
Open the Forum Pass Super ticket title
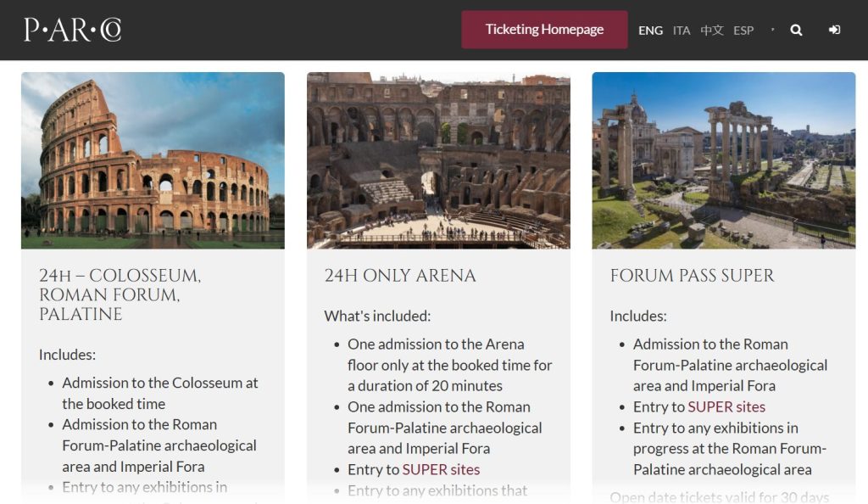tap(691, 276)
